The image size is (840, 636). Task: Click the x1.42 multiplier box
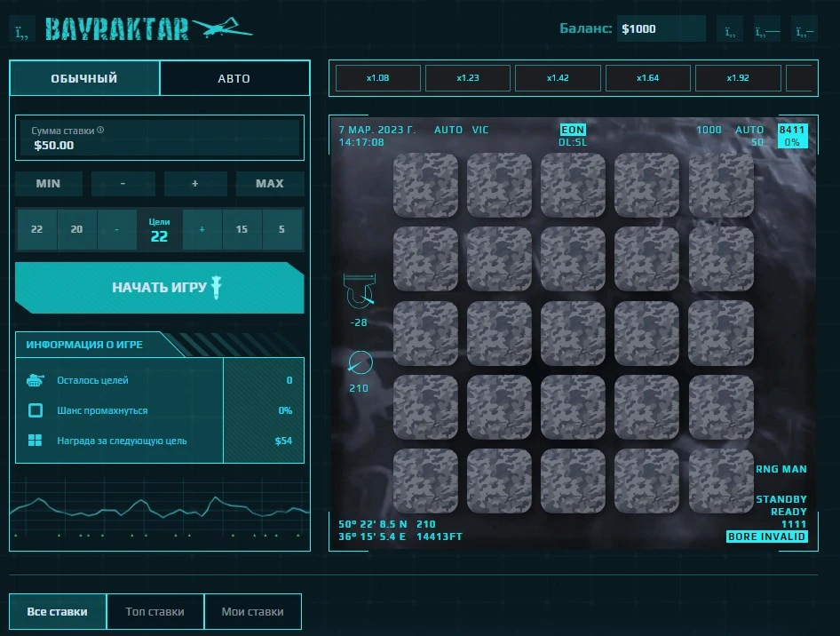558,78
